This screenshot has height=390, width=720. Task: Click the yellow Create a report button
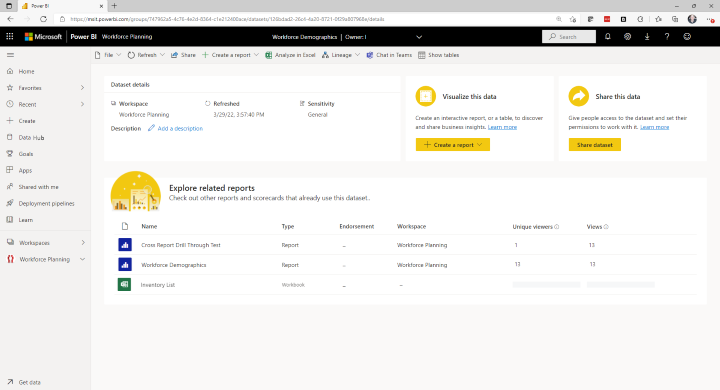pyautogui.click(x=453, y=145)
